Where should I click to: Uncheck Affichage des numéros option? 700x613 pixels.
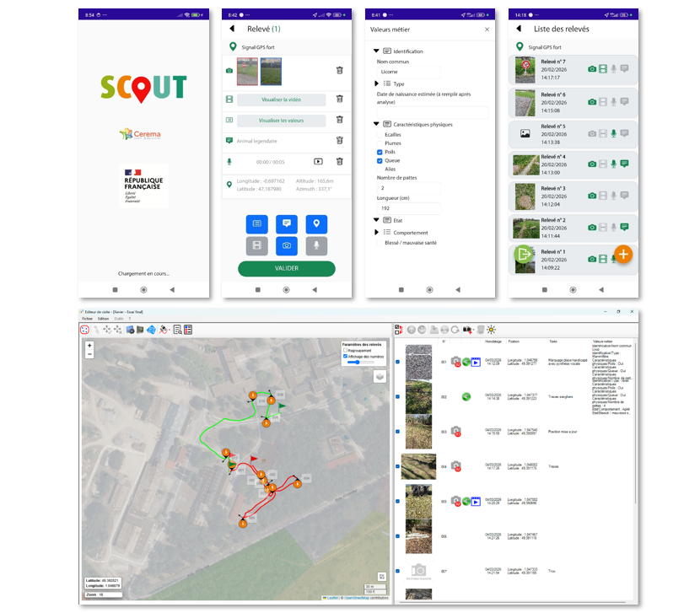coord(344,356)
